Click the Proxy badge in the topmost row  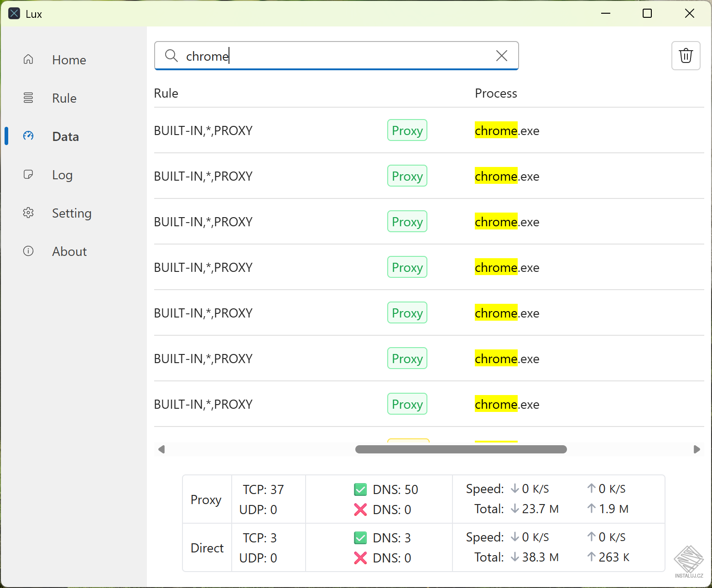click(x=407, y=130)
